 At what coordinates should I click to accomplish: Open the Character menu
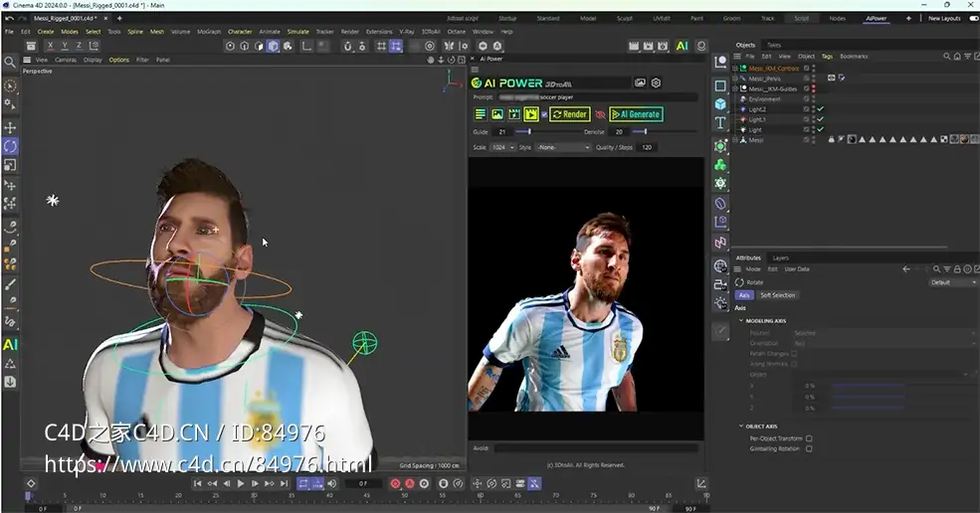(240, 31)
